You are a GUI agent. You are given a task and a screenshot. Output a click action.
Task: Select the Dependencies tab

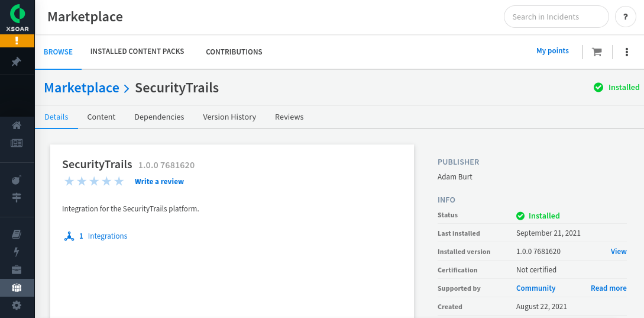pos(159,117)
